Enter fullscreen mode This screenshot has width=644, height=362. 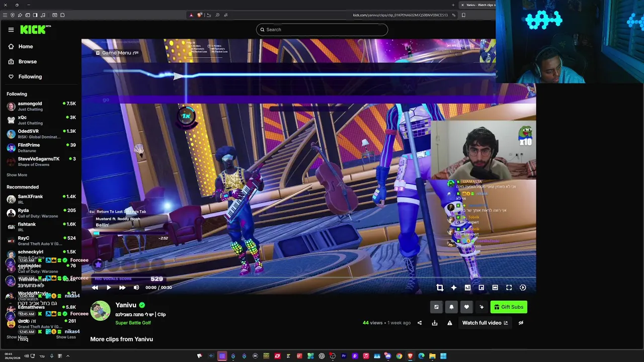509,288
